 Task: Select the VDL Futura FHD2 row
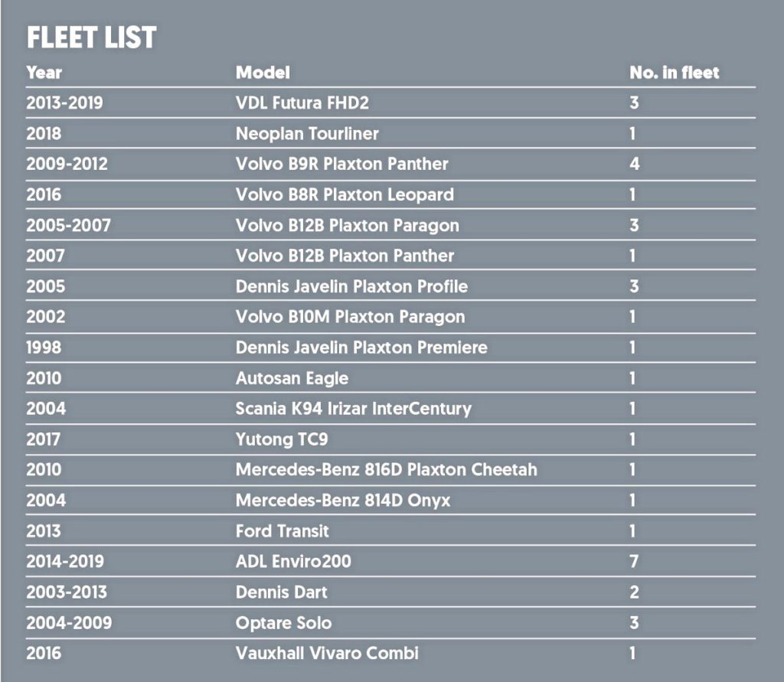tap(390, 103)
